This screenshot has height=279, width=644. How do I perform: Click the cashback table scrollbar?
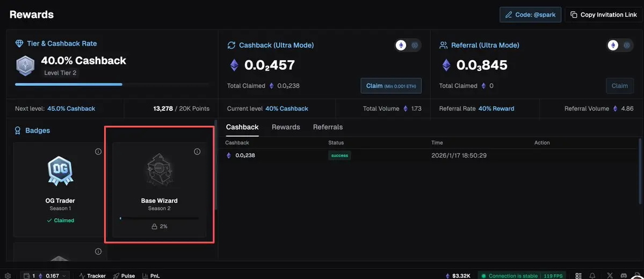(x=640, y=170)
